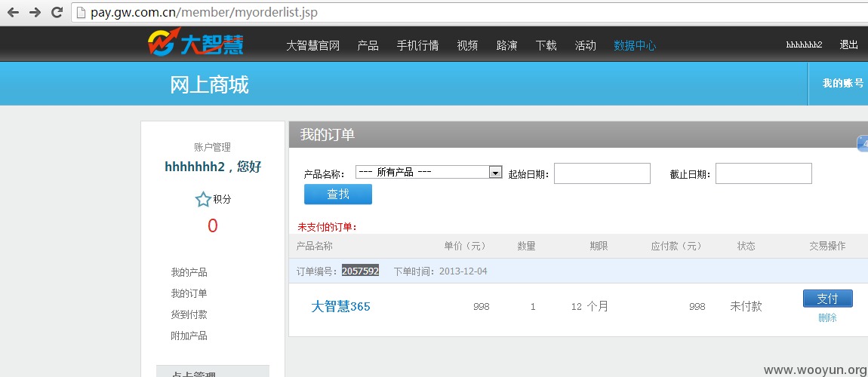This screenshot has height=377, width=868.
Task: Click the 期限 column header
Action: pos(599,246)
